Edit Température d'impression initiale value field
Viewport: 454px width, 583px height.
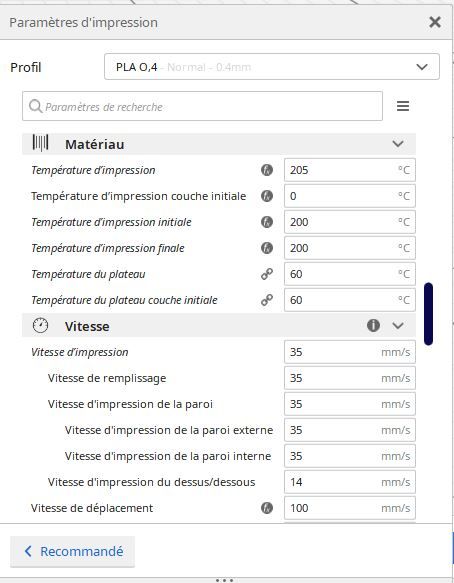[350, 222]
